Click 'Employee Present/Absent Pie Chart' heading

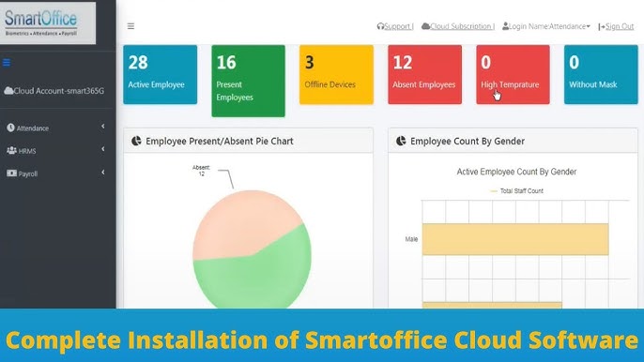point(220,141)
